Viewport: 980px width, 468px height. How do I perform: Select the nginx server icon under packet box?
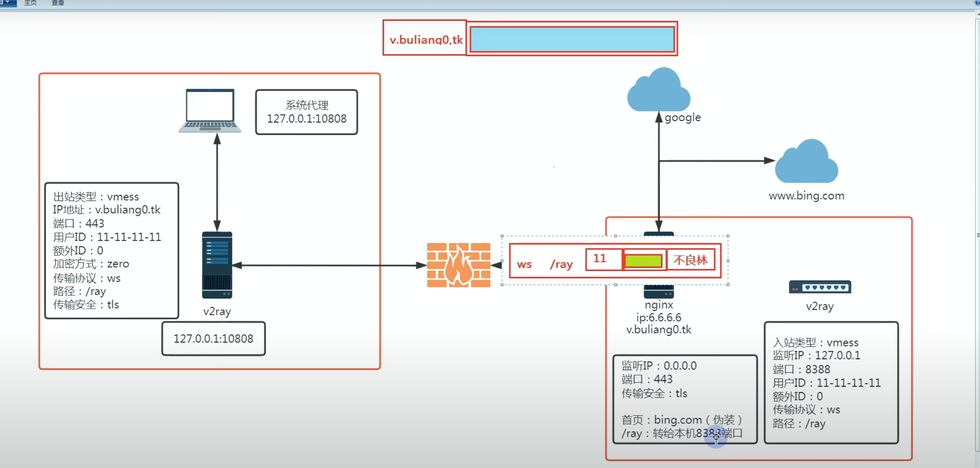659,292
